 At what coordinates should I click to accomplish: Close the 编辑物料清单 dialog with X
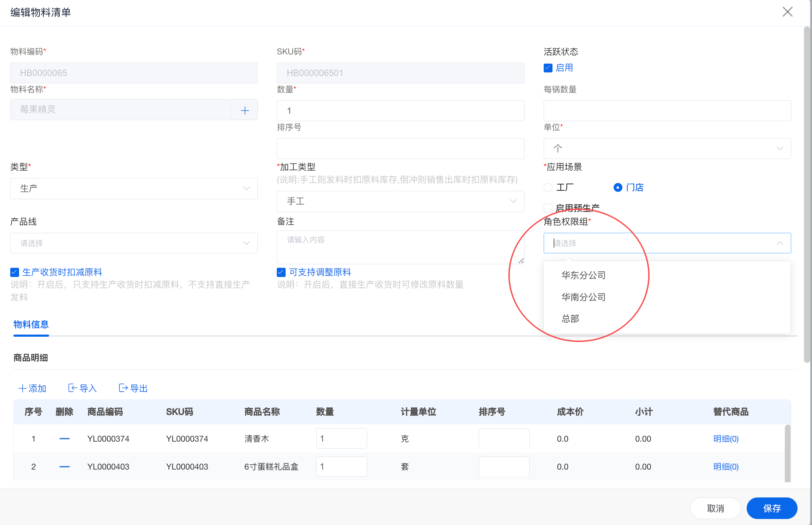pos(787,12)
